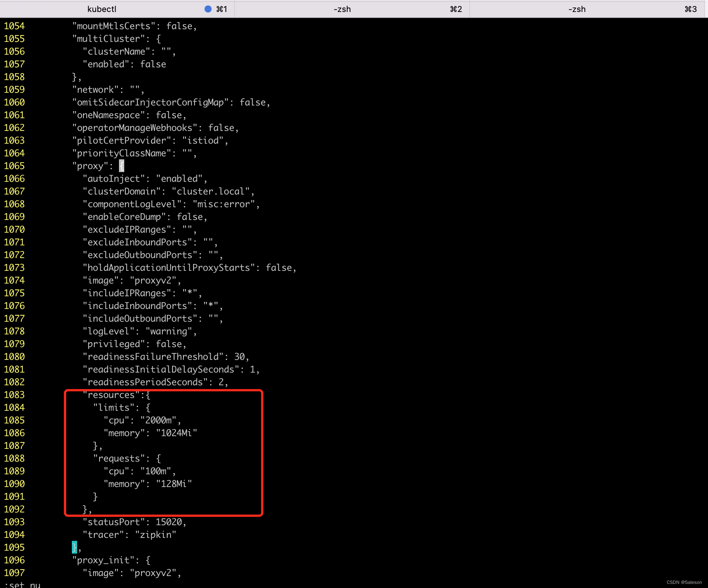
Task: Click the blue activity dot on kubectl tab
Action: coord(208,9)
